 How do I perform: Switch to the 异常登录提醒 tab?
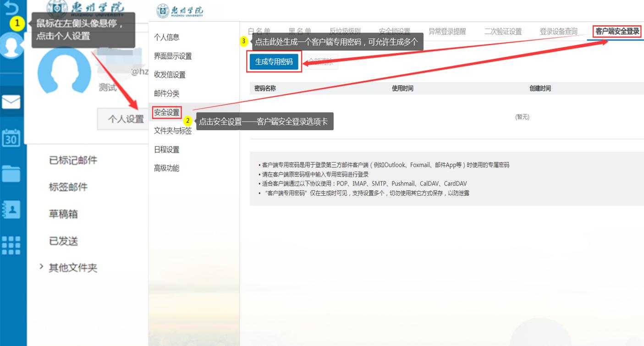[x=447, y=32]
